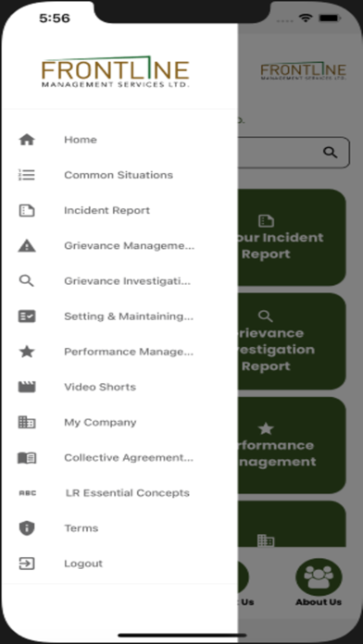Click the search magnifier icon in search field
This screenshot has width=363, height=644.
coord(330,153)
